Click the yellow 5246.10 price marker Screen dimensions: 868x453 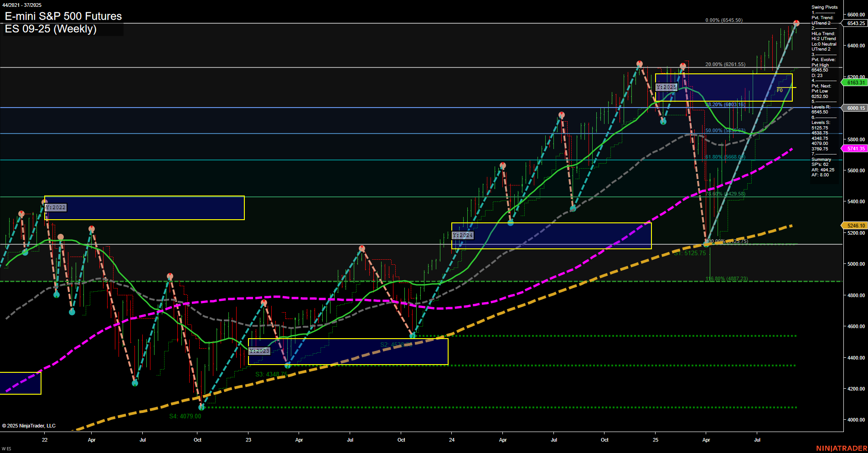click(854, 226)
